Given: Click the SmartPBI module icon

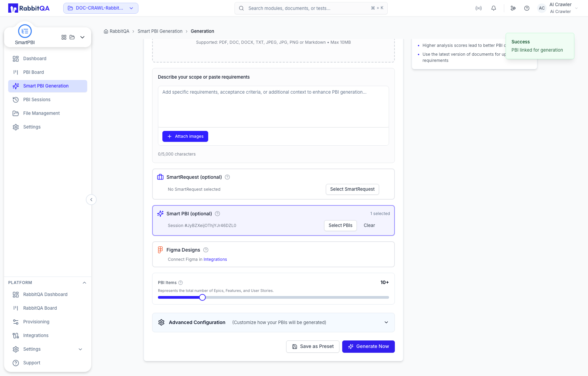Looking at the screenshot, I should 25,31.
